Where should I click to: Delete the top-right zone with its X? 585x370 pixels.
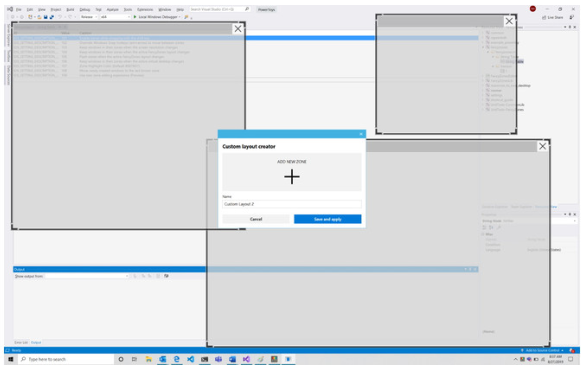509,21
